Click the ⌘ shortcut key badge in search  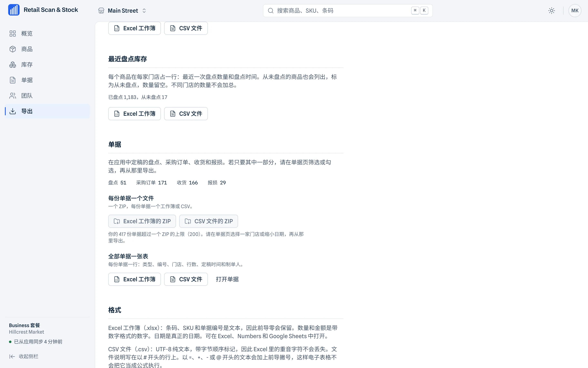click(415, 10)
